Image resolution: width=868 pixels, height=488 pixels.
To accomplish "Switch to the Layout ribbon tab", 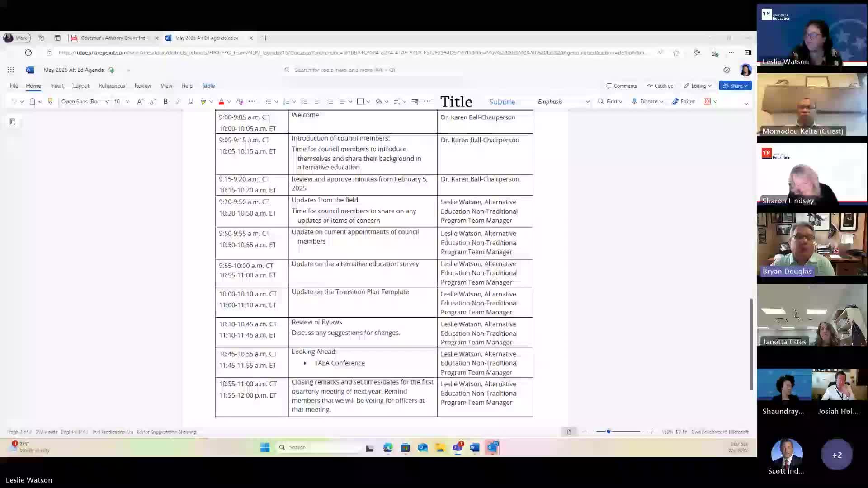I will 81,86.
